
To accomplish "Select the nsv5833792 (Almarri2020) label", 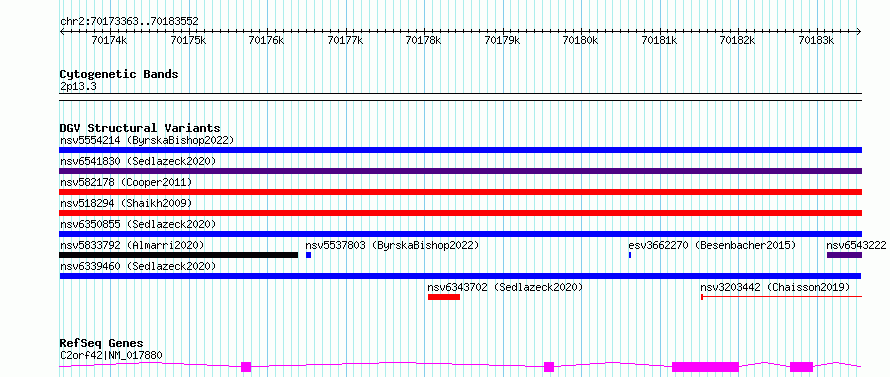I will 132,245.
